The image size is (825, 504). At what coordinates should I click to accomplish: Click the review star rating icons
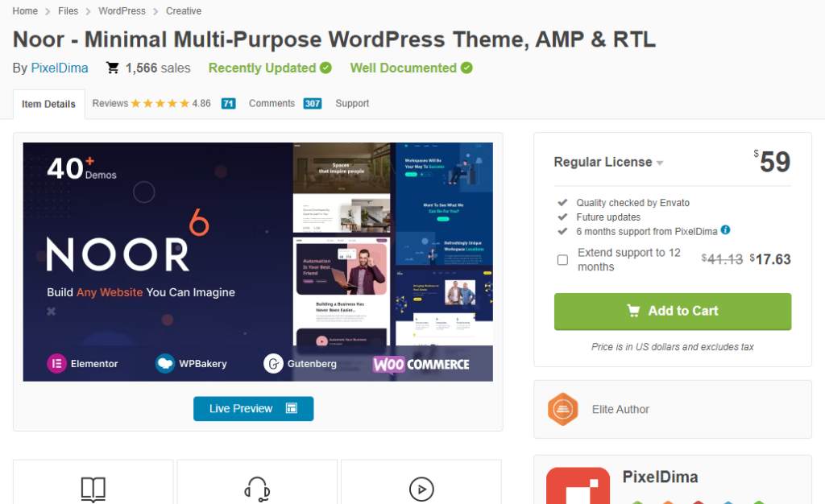click(160, 104)
